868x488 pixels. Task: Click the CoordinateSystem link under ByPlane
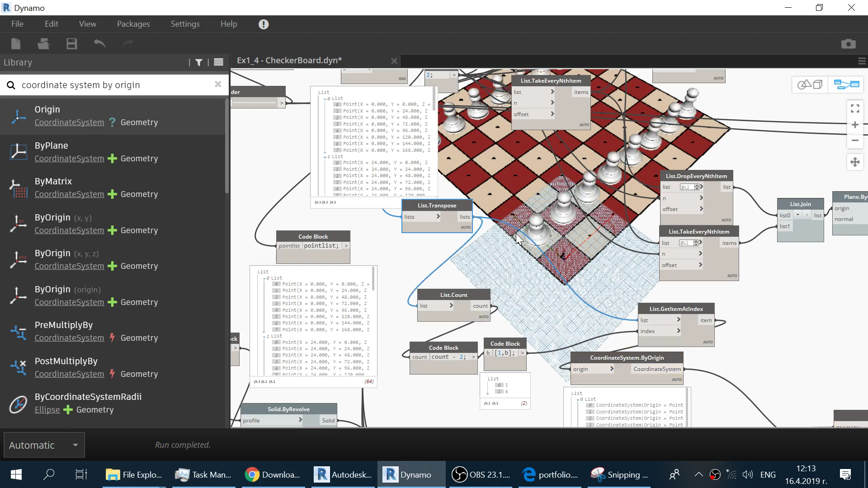[69, 159]
